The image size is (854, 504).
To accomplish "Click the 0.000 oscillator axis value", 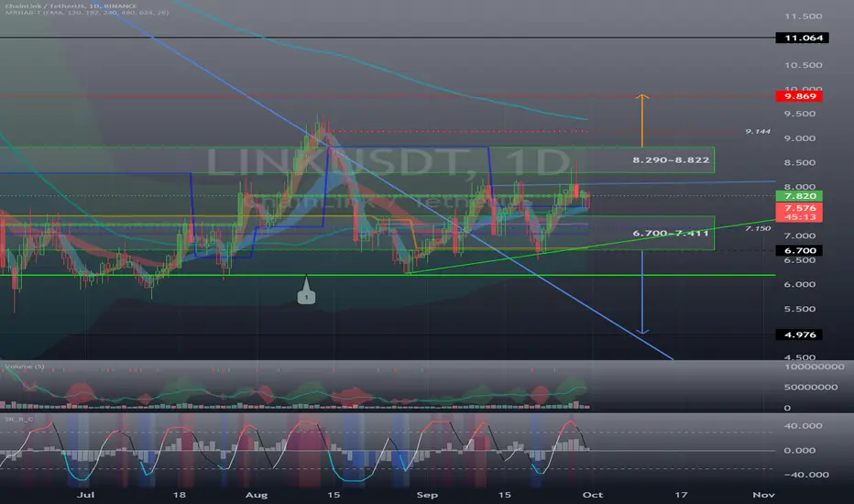I will click(800, 451).
